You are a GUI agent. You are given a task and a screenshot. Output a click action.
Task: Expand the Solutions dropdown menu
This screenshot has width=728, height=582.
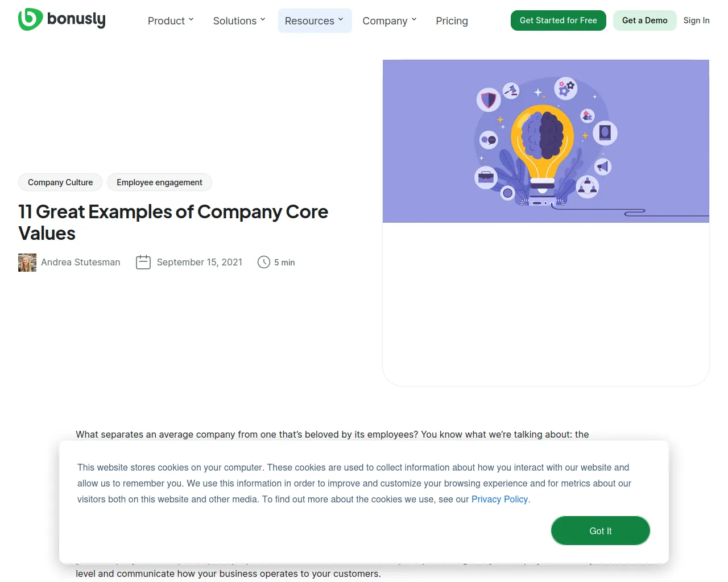click(x=239, y=21)
